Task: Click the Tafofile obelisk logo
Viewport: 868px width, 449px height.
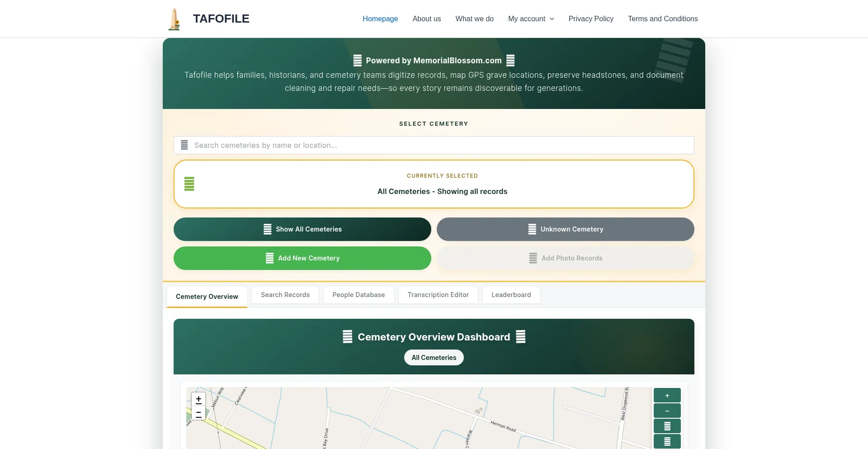Action: point(174,19)
